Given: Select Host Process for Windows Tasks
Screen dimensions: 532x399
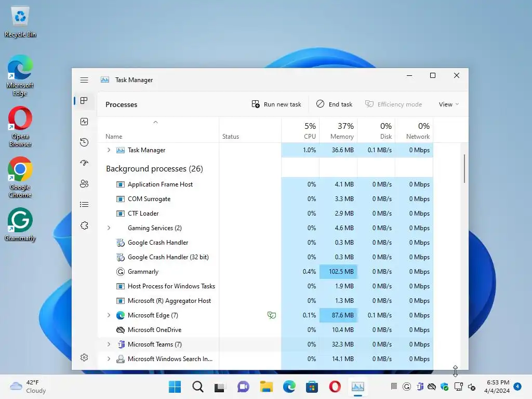Looking at the screenshot, I should [x=265, y=286].
